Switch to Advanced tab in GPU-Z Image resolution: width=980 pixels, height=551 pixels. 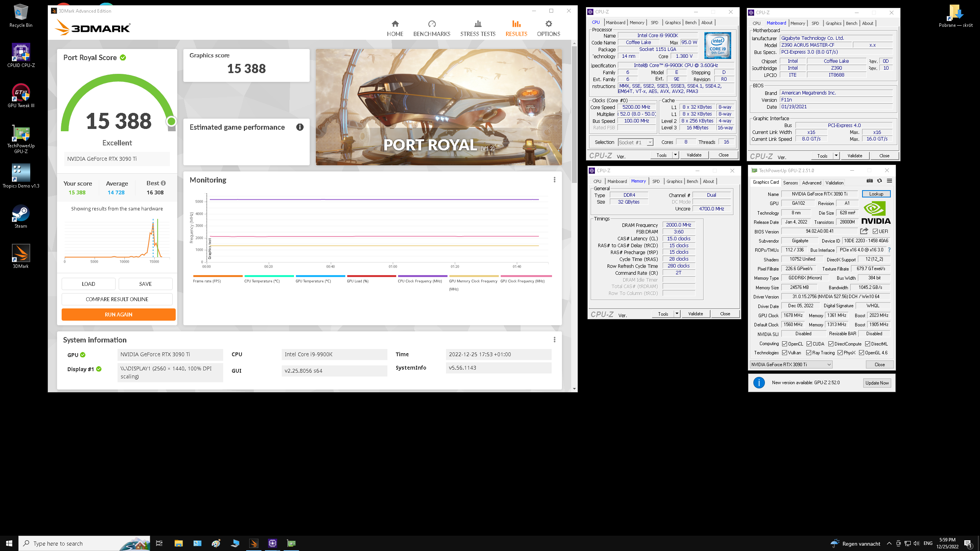coord(812,183)
